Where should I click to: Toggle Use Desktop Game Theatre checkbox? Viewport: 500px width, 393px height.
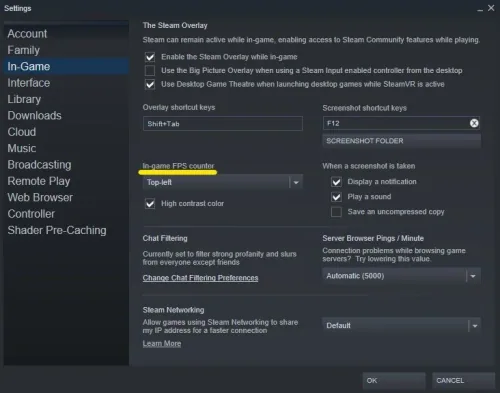(150, 84)
